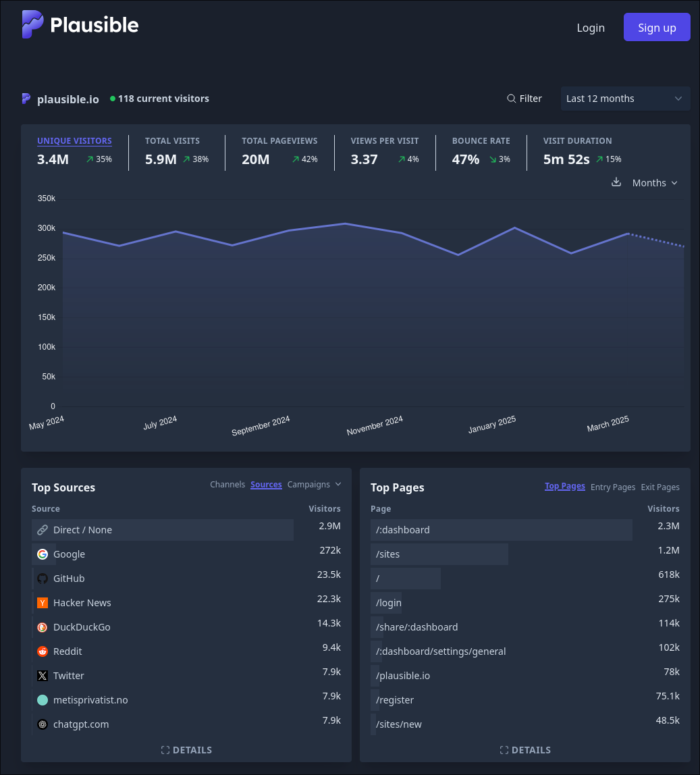Click the 618k visitors value for root page
This screenshot has width=700, height=775.
[668, 574]
